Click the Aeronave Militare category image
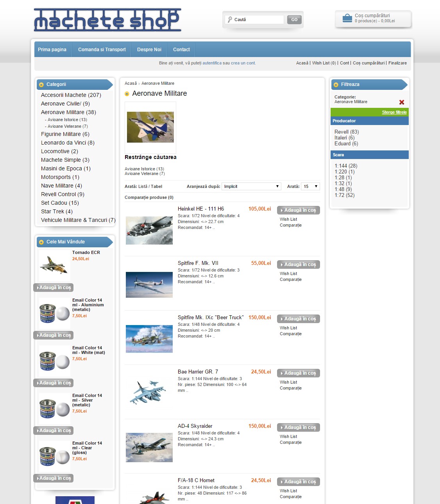This screenshot has height=504, width=440. tap(150, 127)
